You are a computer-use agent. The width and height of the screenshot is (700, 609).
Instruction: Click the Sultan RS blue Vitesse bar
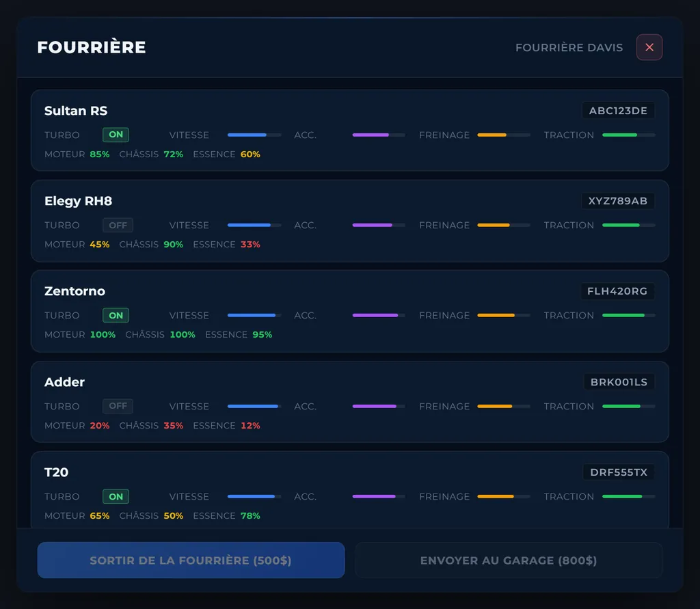[254, 135]
